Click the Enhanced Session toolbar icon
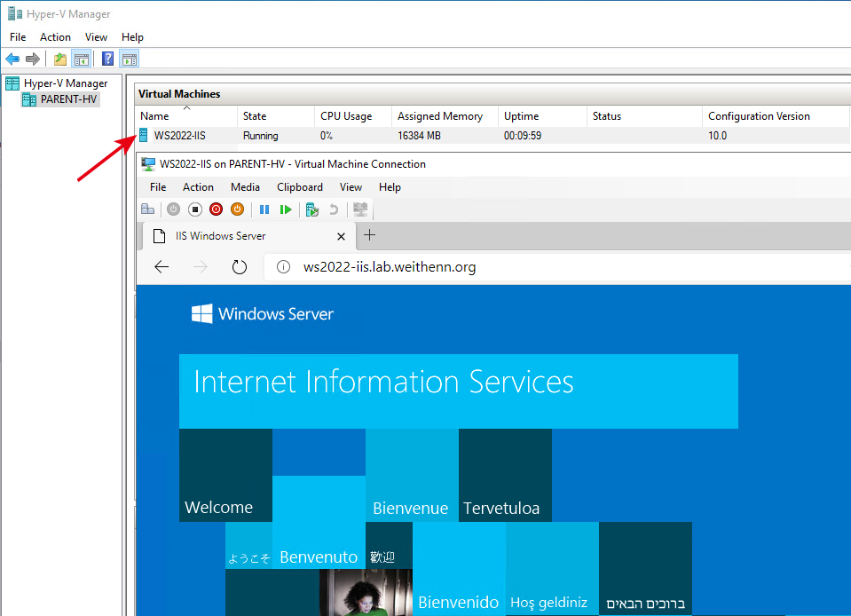The width and height of the screenshot is (851, 616). point(360,209)
